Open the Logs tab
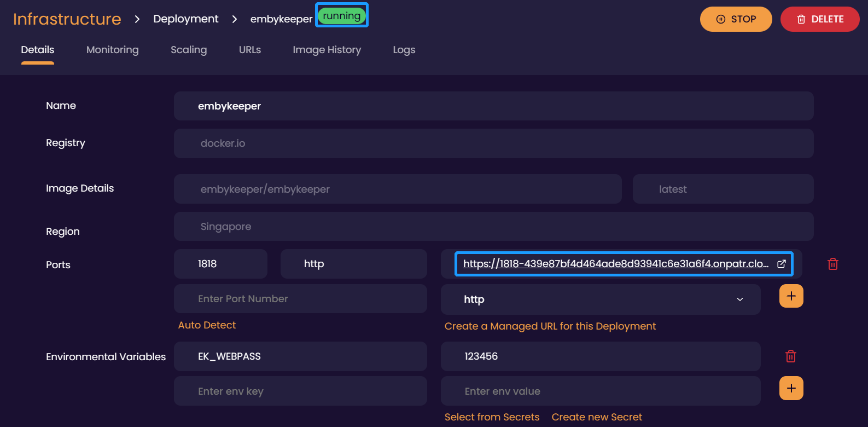Image resolution: width=868 pixels, height=427 pixels. click(x=404, y=50)
